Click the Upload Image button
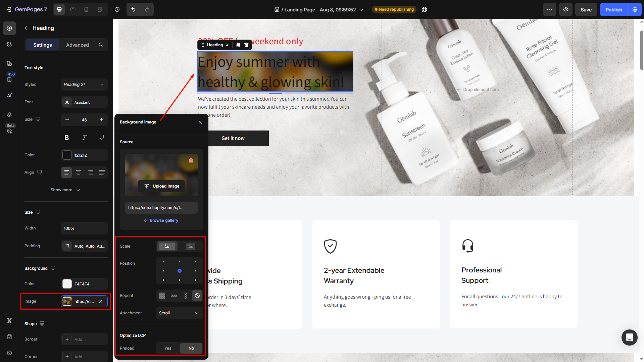Screen dimensions: 644x362 point(161,186)
